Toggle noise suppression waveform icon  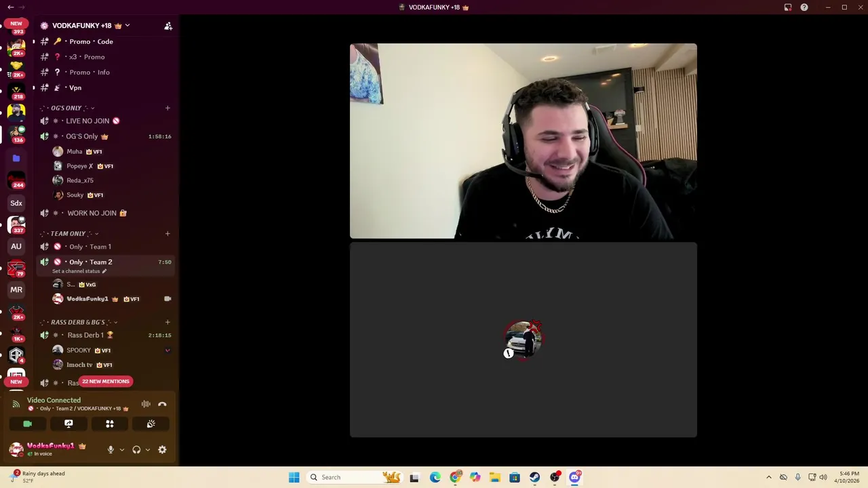pyautogui.click(x=146, y=404)
